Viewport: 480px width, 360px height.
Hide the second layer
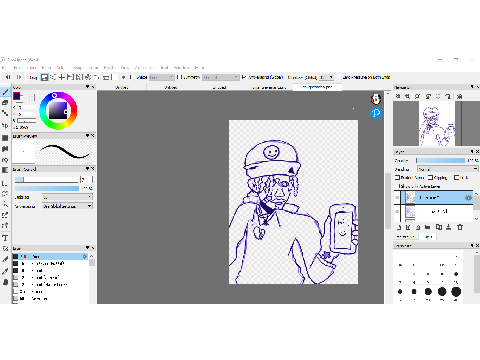click(x=397, y=211)
